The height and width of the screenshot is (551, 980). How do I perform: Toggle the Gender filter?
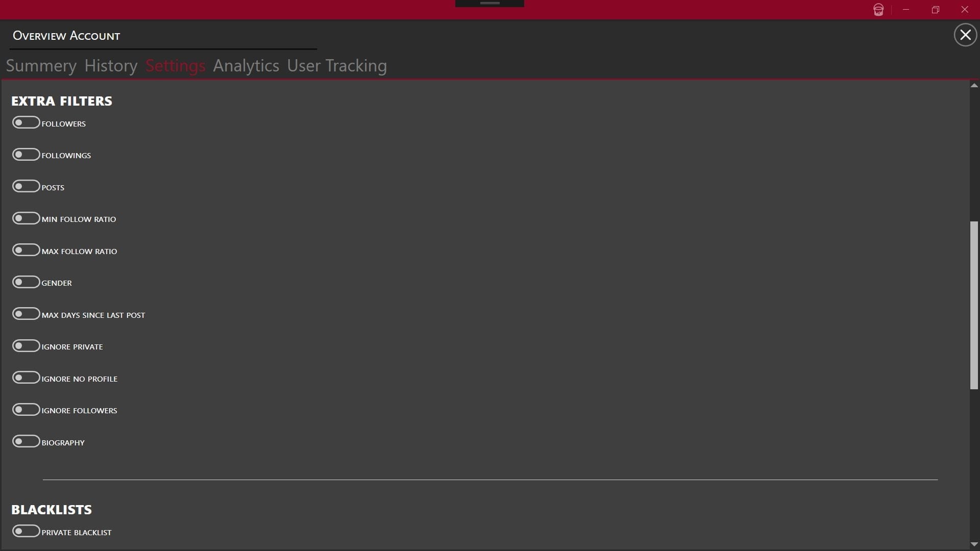click(26, 282)
